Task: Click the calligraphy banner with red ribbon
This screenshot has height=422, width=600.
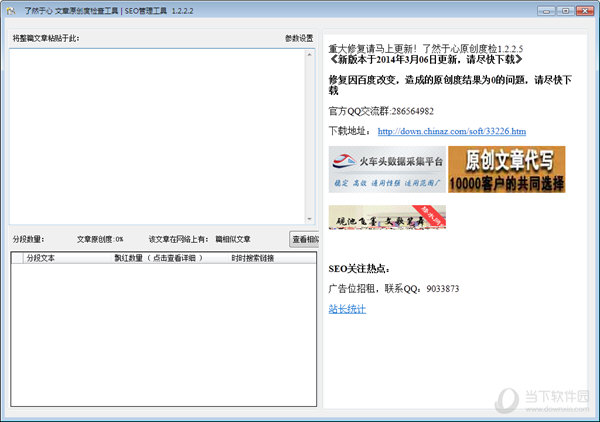Action: pyautogui.click(x=387, y=217)
